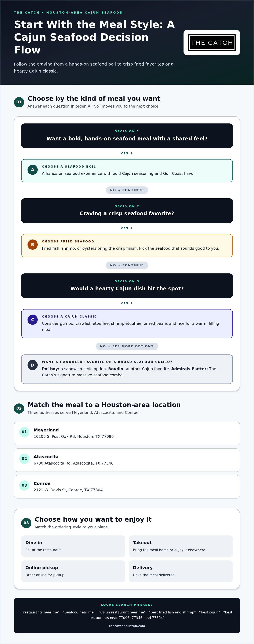Click the No See More Options pill
Screen dimensions: 254x644
pos(127,346)
